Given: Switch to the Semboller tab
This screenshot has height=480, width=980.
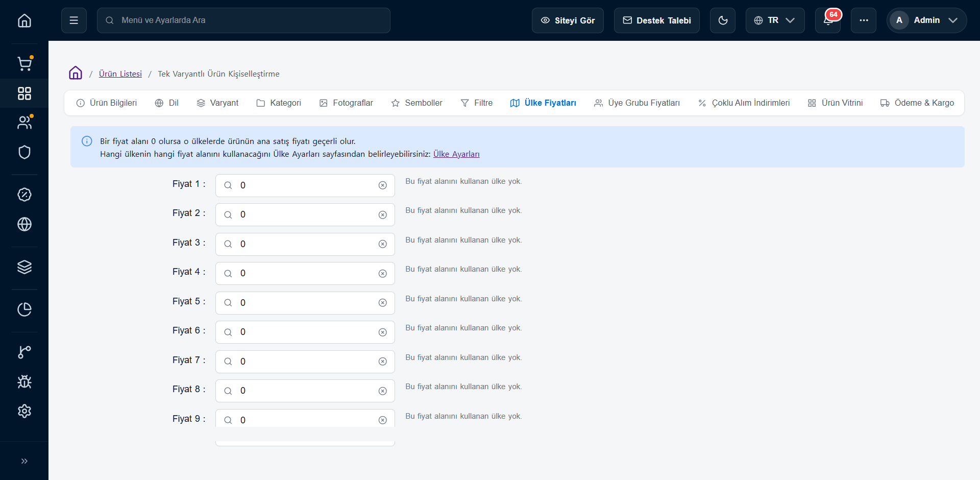Looking at the screenshot, I should [x=416, y=103].
